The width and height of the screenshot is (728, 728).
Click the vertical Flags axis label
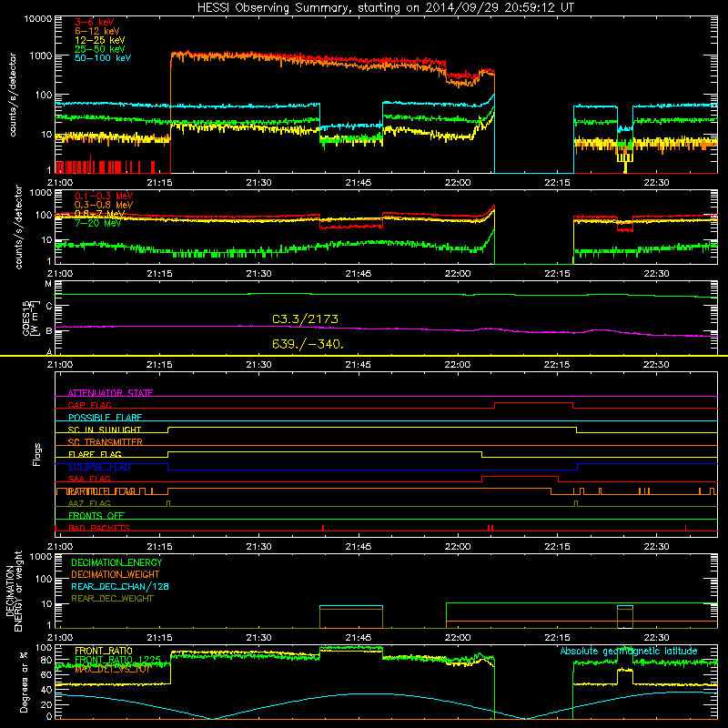click(x=37, y=454)
